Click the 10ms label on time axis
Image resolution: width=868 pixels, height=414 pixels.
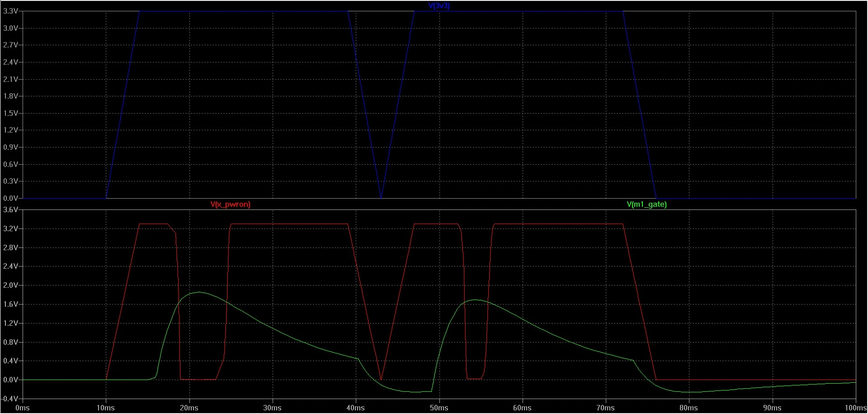point(106,408)
